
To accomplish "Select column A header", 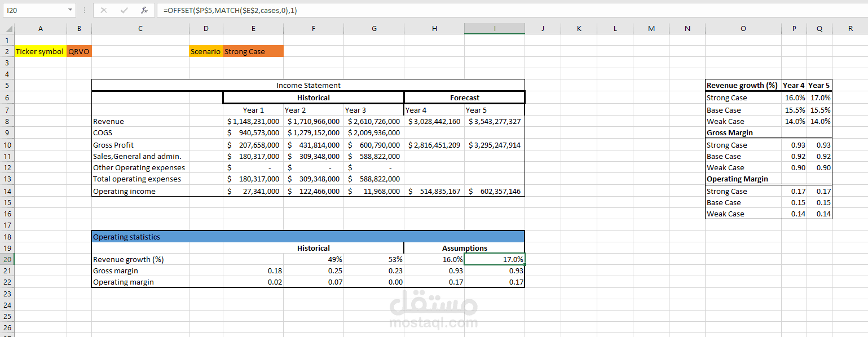I will click(x=40, y=29).
